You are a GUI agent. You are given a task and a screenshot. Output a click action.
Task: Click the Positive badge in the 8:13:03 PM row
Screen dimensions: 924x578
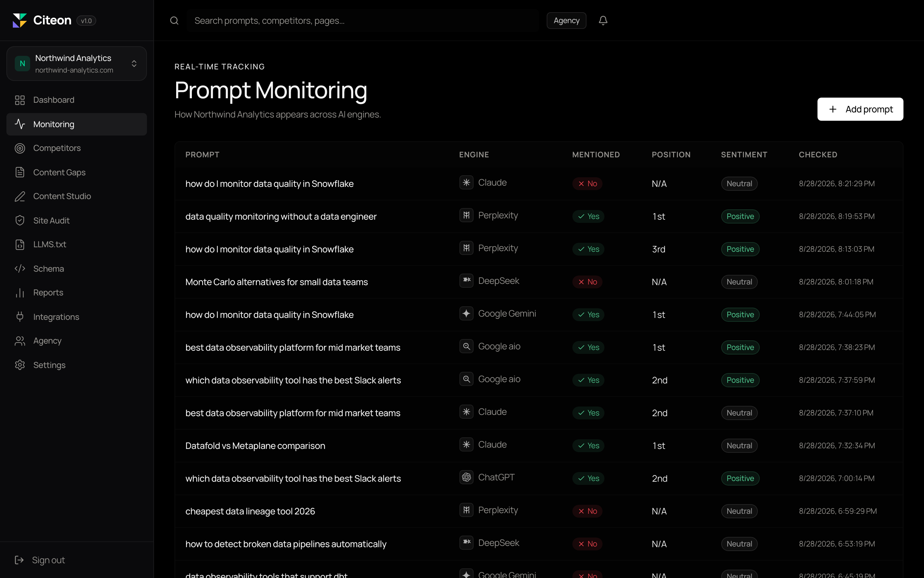coord(740,249)
